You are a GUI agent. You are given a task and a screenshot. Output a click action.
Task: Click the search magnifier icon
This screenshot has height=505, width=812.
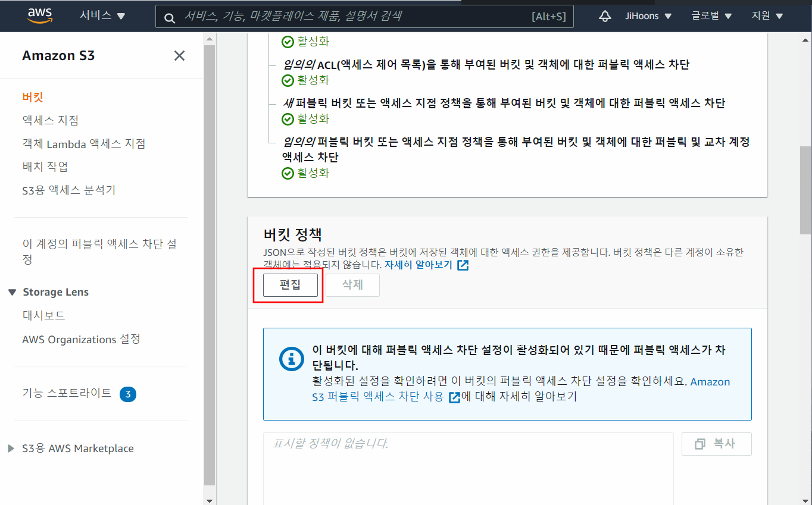(x=170, y=17)
